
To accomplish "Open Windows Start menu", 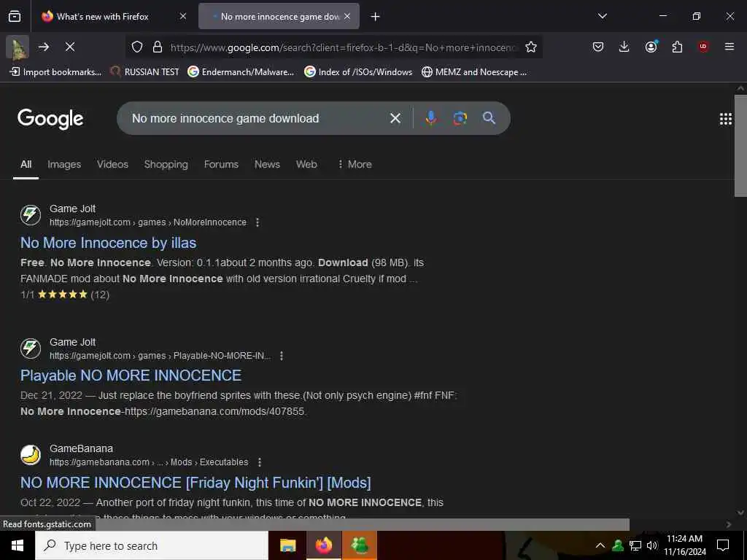I will (x=18, y=545).
